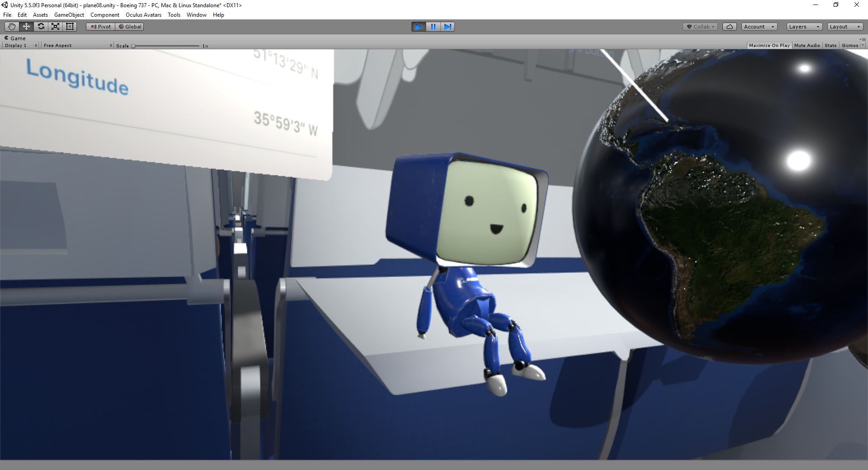This screenshot has height=470, width=868.
Task: Open the Account dropdown
Action: point(759,27)
